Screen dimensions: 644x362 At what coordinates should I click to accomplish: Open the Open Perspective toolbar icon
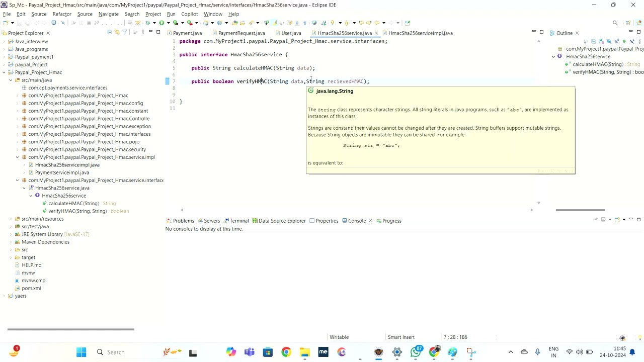click(x=628, y=23)
